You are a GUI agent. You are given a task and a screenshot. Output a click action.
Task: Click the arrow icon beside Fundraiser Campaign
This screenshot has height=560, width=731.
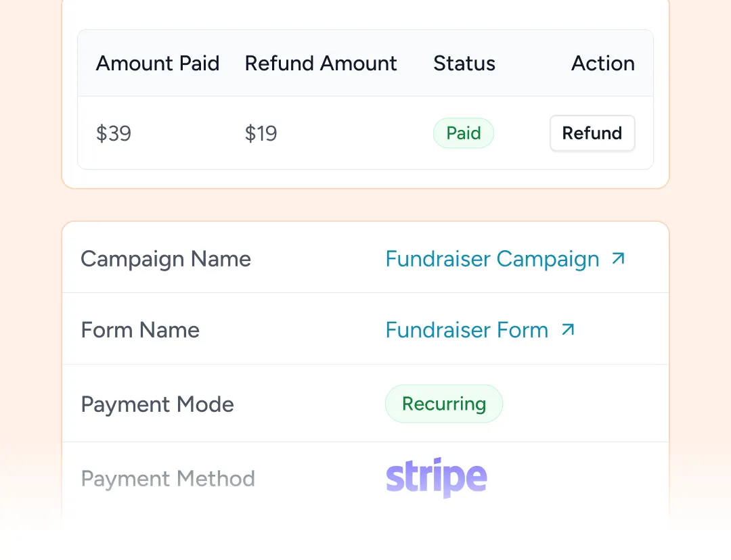point(618,258)
